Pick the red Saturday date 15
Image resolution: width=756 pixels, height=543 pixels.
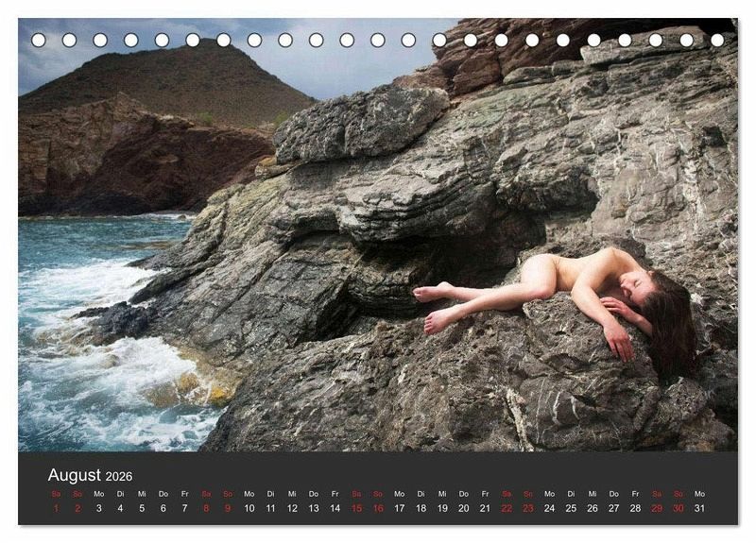356,508
